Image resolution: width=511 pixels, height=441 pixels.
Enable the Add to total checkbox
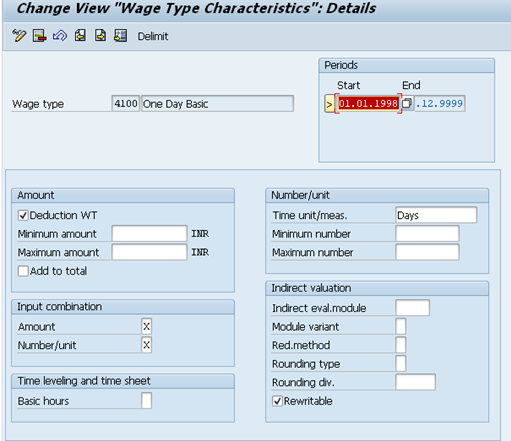pos(23,271)
